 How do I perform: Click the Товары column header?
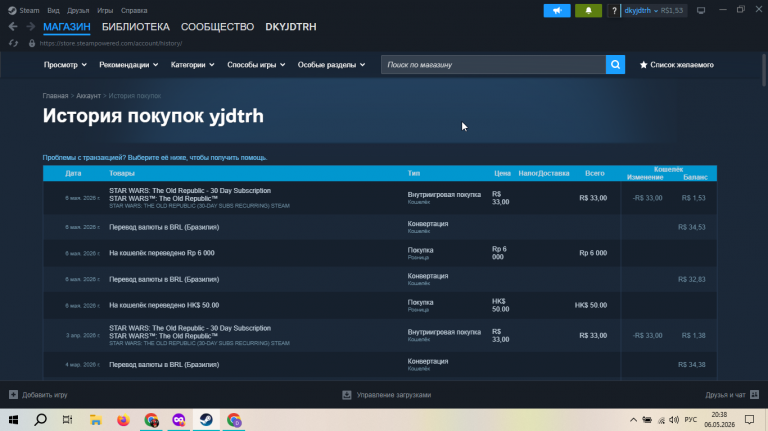pyautogui.click(x=122, y=173)
